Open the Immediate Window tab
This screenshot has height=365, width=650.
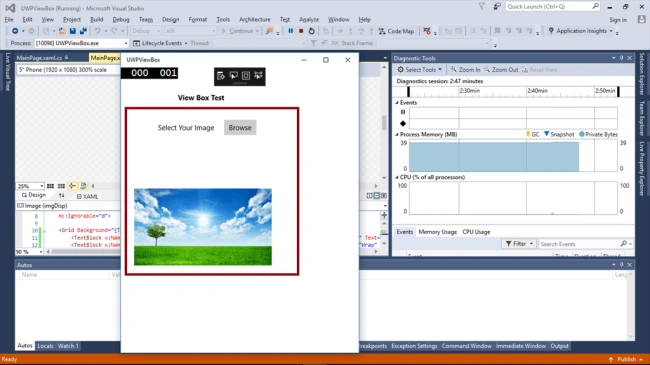pyautogui.click(x=521, y=346)
